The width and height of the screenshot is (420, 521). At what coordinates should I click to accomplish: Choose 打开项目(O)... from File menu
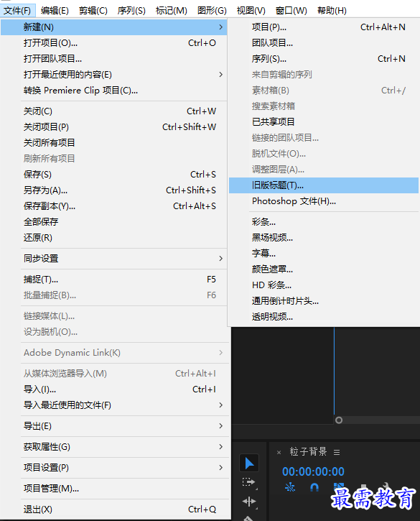114,43
